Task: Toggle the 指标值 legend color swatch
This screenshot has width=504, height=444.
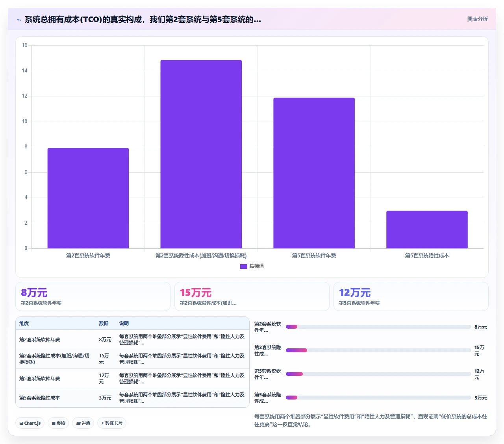Action: point(243,266)
